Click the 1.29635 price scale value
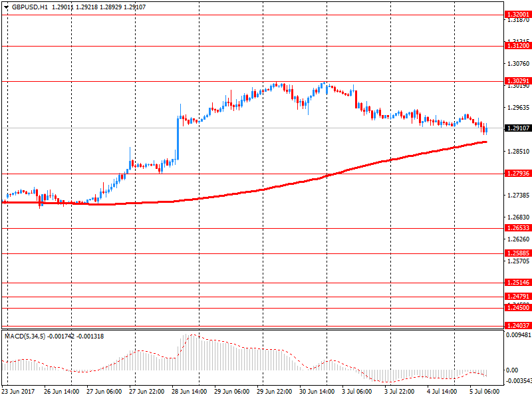The height and width of the screenshot is (399, 532). pyautogui.click(x=518, y=108)
